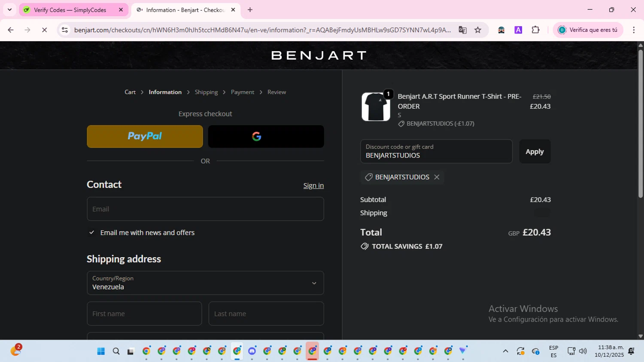Open the Discord taskbar icon
The height and width of the screenshot is (362, 644).
pos(252,351)
